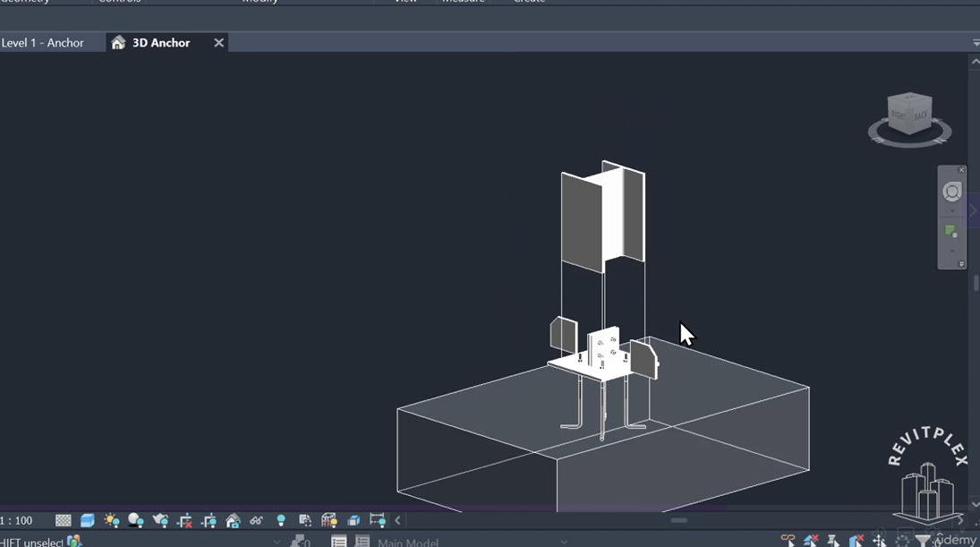Click the Show Crop Region icon
The height and width of the screenshot is (547, 980).
pos(209,520)
